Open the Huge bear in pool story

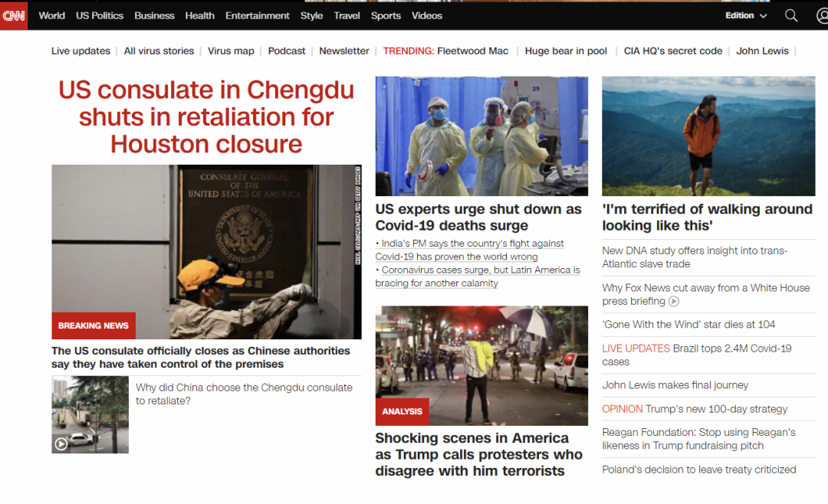tap(566, 51)
